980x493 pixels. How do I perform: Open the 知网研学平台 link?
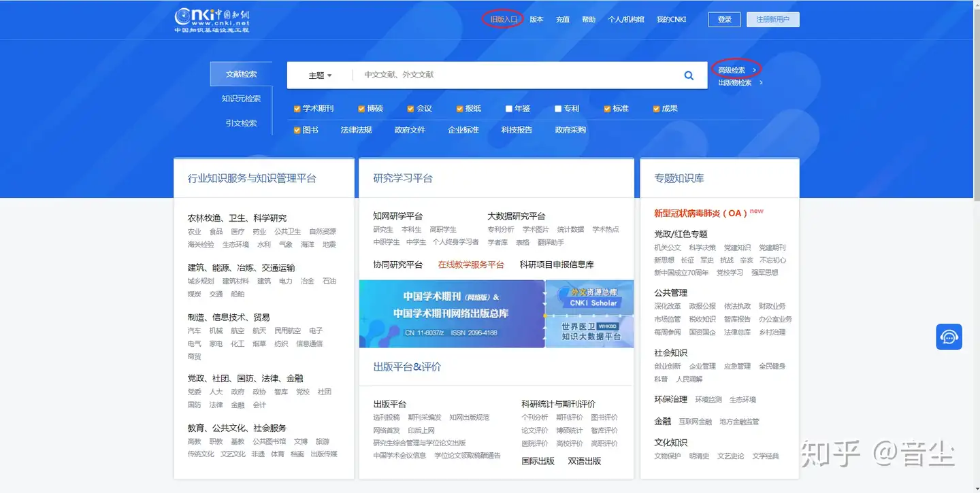point(398,216)
